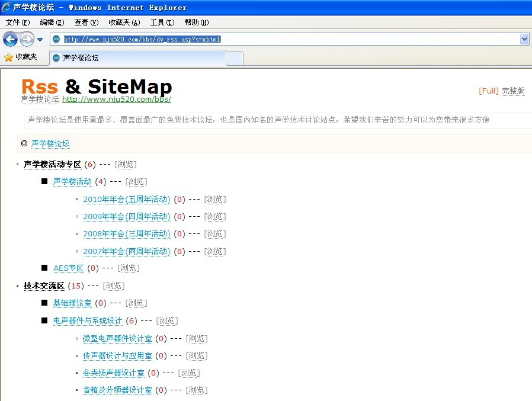
Task: Click the page icon in address bar
Action: pyautogui.click(x=56, y=39)
